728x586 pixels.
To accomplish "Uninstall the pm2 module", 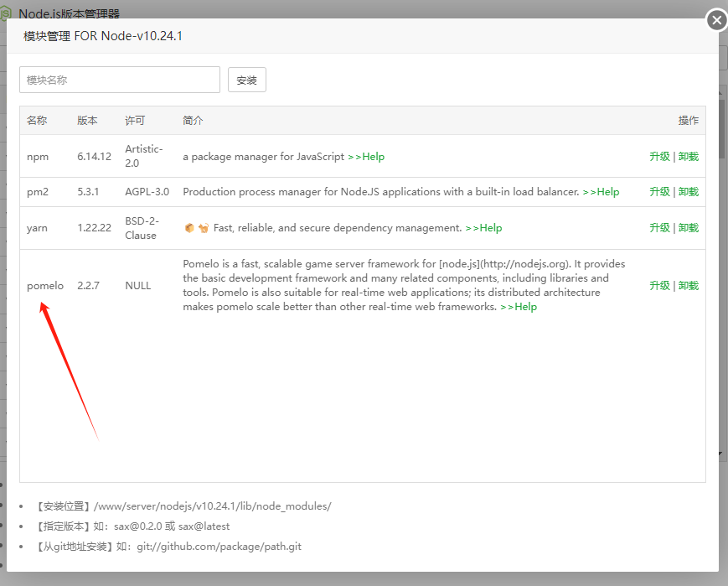I will click(x=689, y=192).
